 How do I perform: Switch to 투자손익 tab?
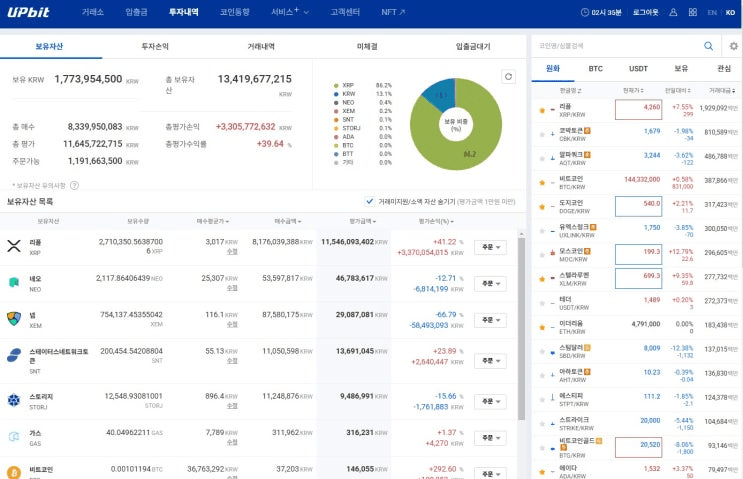(x=155, y=46)
